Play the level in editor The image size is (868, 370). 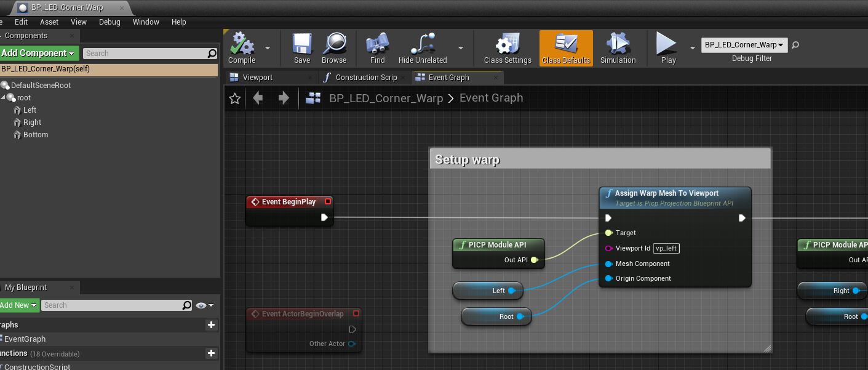click(x=668, y=48)
